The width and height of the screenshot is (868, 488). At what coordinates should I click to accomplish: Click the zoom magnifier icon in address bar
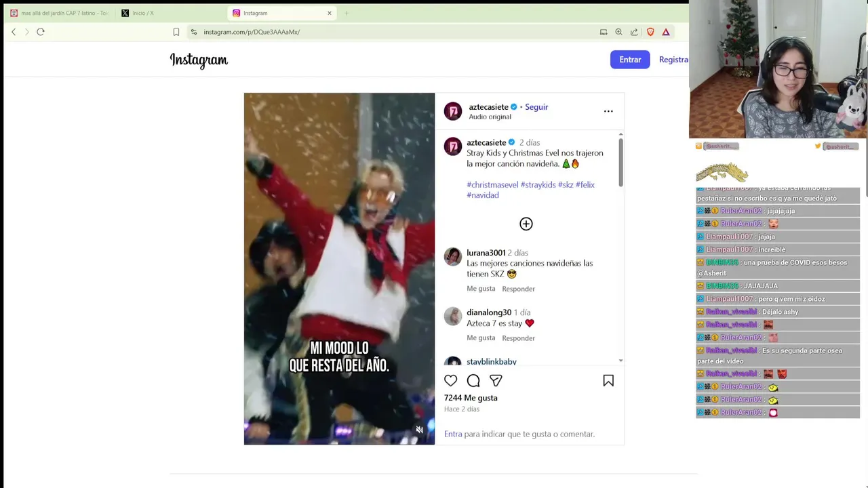point(618,32)
